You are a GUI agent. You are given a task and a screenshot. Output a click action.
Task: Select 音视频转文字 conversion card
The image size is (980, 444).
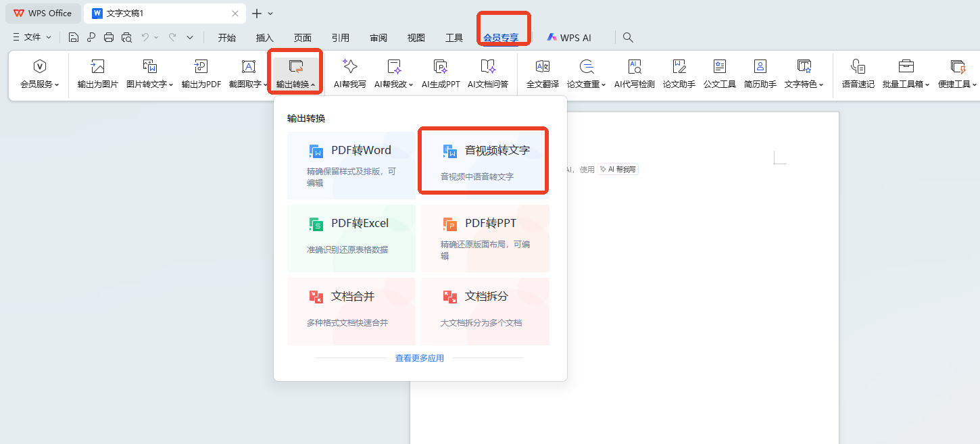[485, 166]
